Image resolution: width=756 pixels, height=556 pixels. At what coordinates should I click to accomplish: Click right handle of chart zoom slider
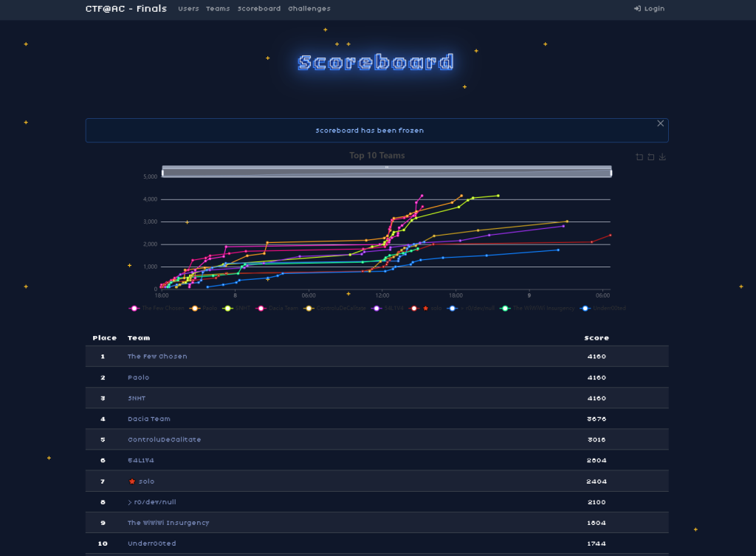(611, 172)
